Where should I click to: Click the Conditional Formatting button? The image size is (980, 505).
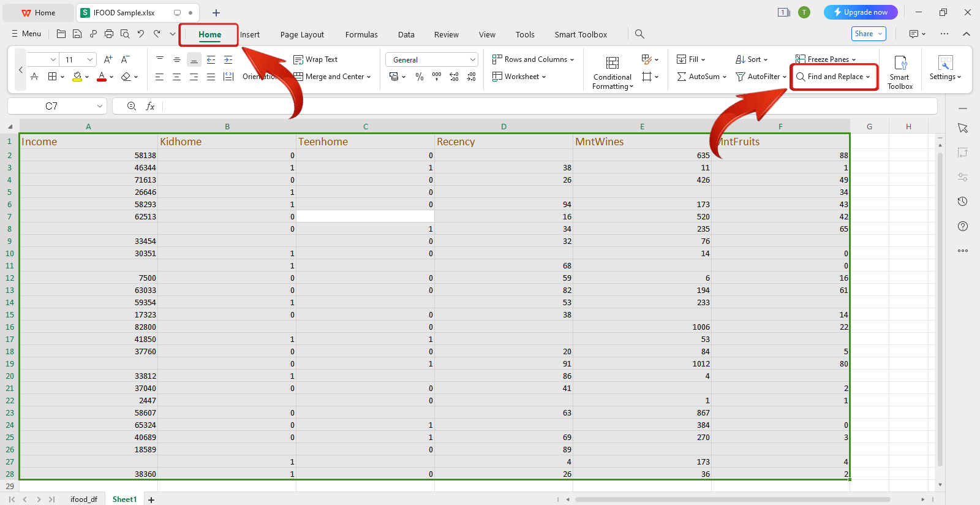tap(612, 72)
